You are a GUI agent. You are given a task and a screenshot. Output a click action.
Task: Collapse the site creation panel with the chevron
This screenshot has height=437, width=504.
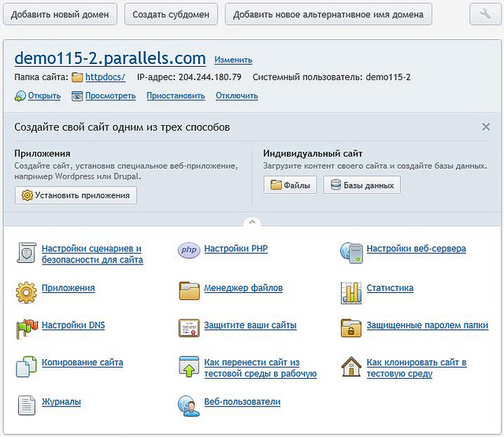[x=252, y=222]
